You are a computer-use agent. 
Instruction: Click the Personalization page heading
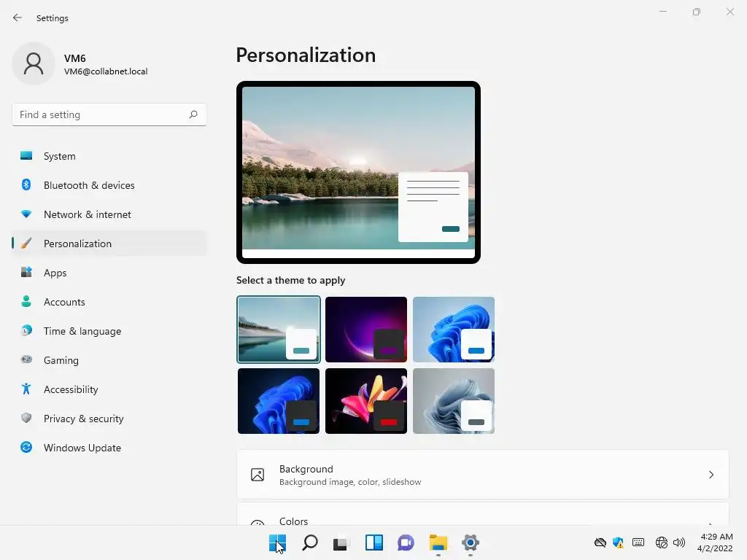click(306, 55)
